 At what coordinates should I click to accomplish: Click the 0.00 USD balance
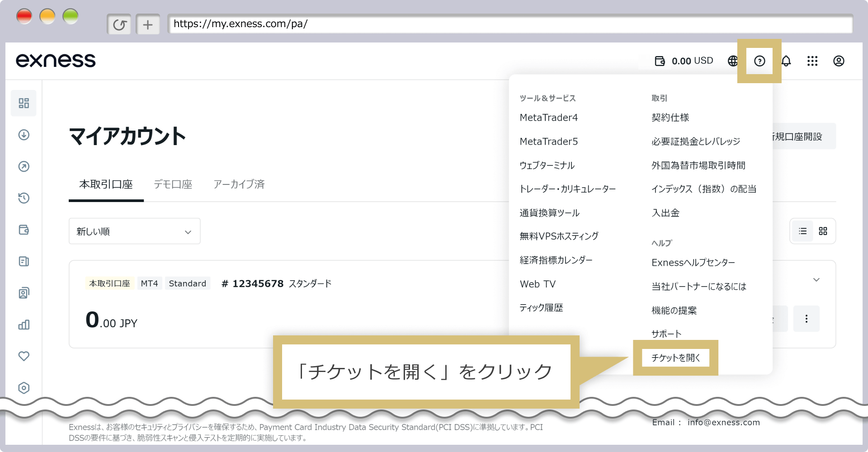pos(692,61)
